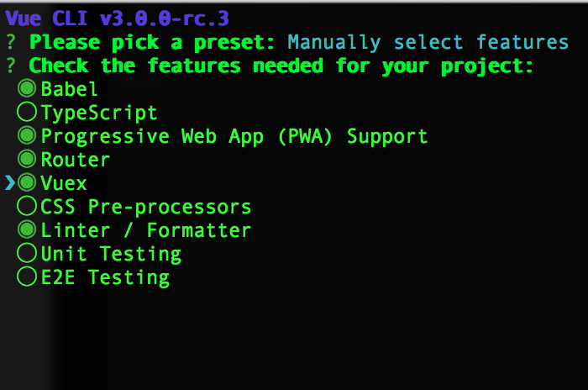Screen dimensions: 588x390
Task: Click the Progressive Web App (PWA) Support label
Action: coord(234,135)
